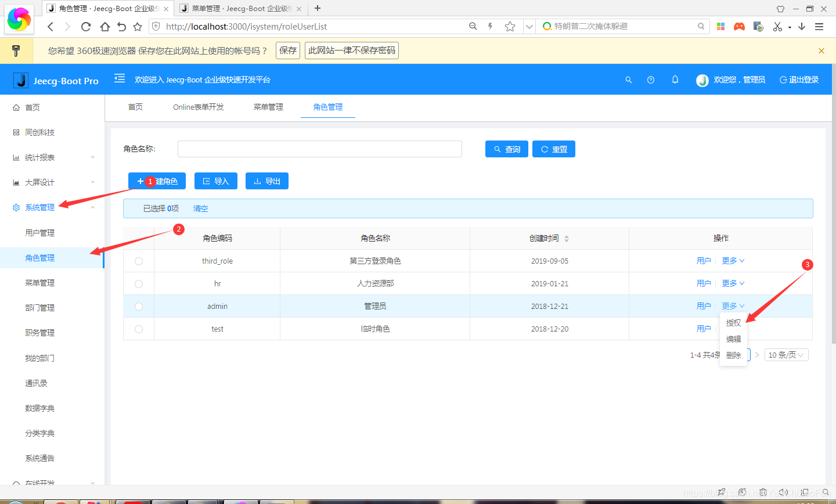Collapse the 系统管理 sidebar menu

52,207
